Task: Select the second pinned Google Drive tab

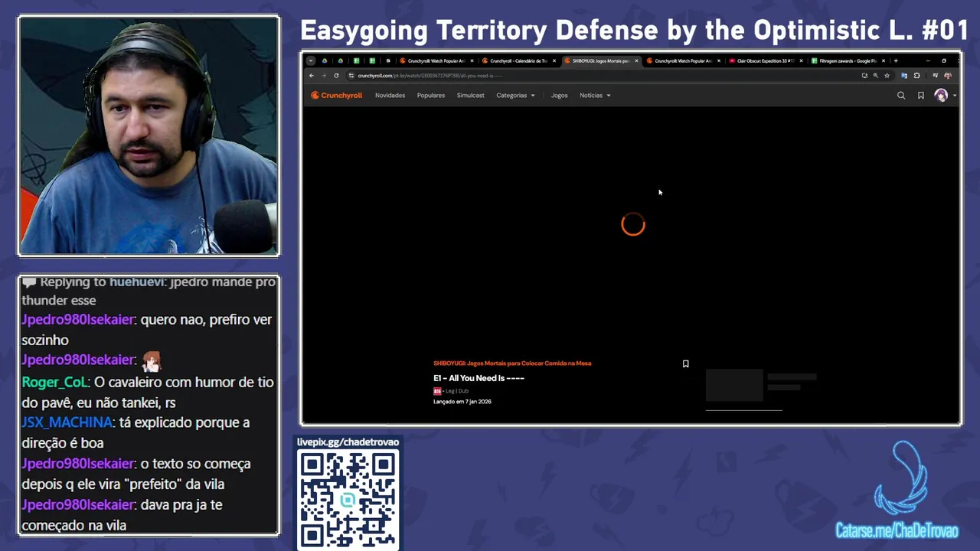Action: (341, 60)
